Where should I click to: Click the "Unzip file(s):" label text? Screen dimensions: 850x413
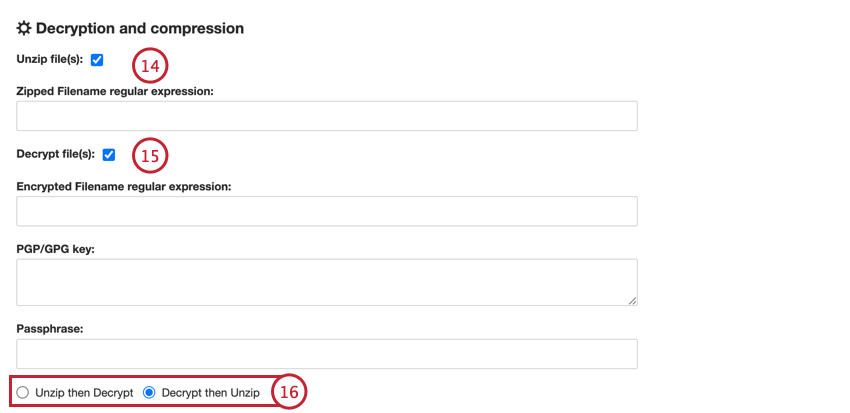(x=50, y=60)
